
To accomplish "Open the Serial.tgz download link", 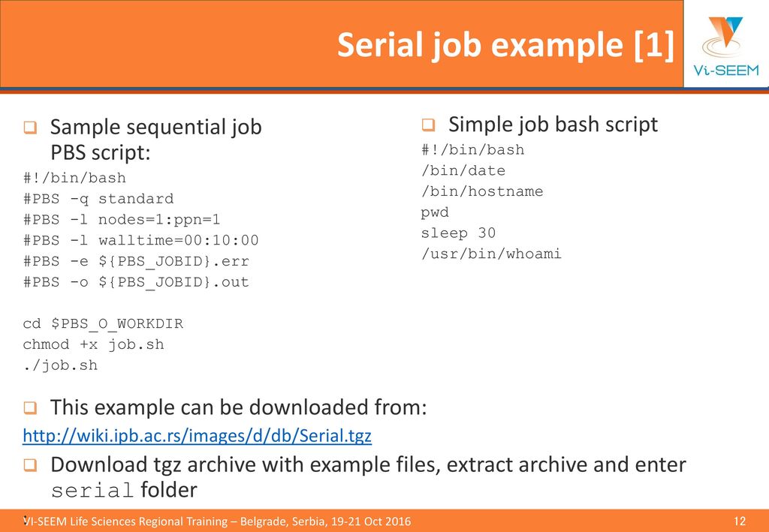I will [x=198, y=435].
